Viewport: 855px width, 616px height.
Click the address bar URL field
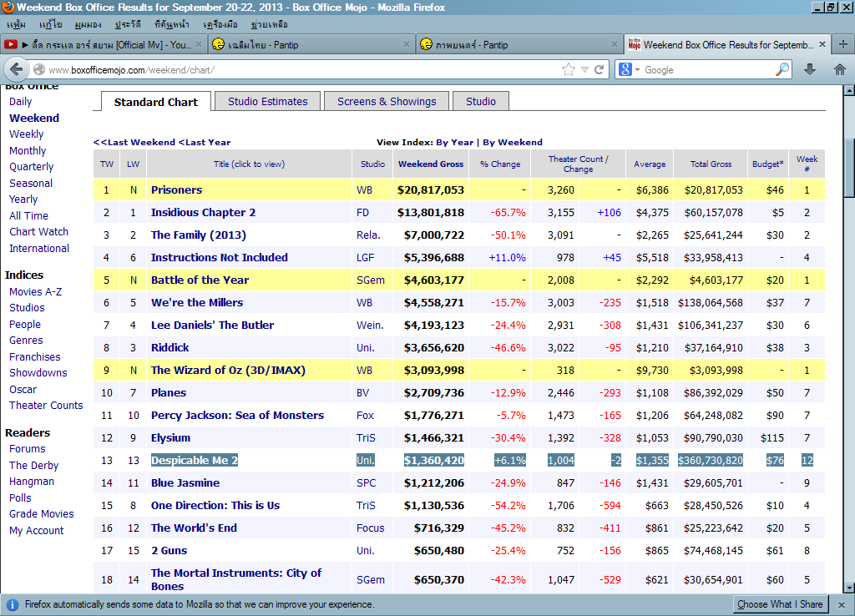tap(300, 70)
